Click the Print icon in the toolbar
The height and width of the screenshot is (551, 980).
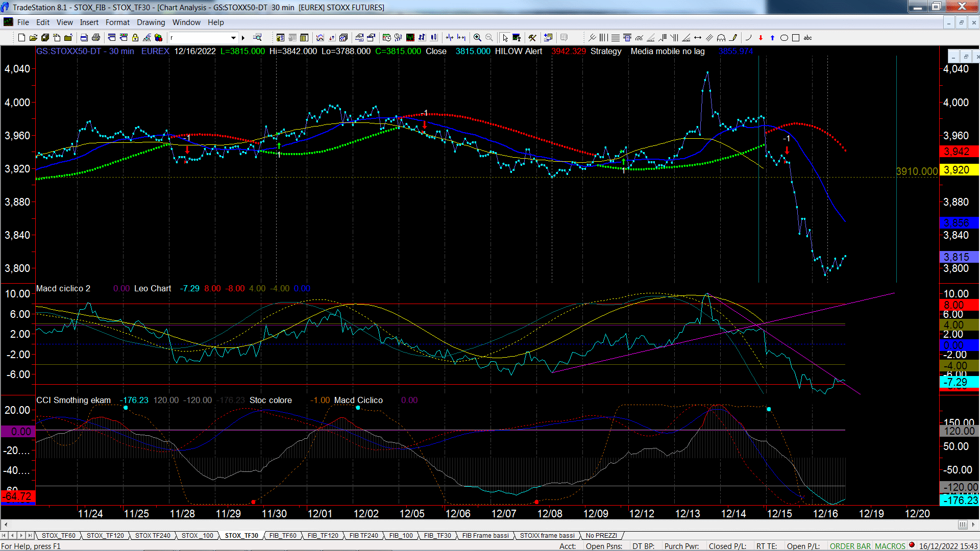coord(95,38)
